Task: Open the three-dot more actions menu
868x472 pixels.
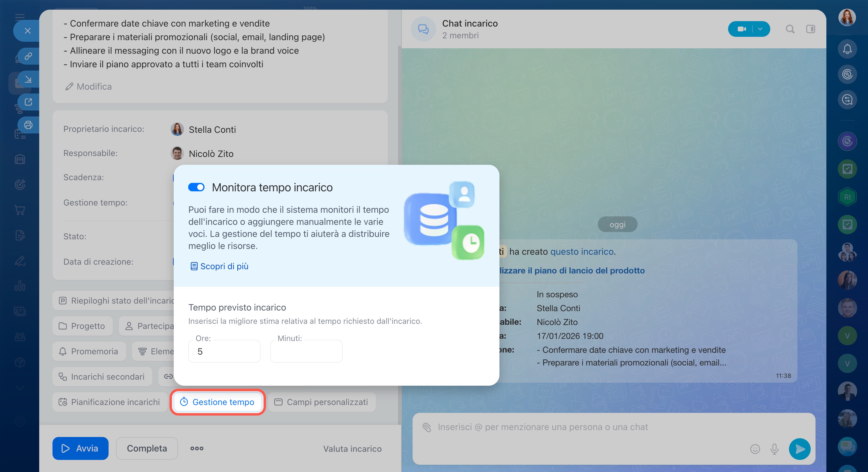Action: (197, 448)
